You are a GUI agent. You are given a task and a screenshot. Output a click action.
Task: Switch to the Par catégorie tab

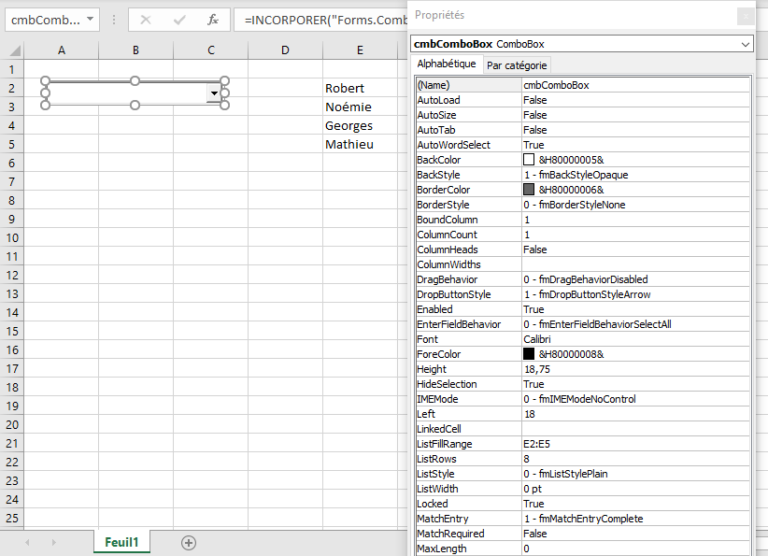tap(516, 65)
